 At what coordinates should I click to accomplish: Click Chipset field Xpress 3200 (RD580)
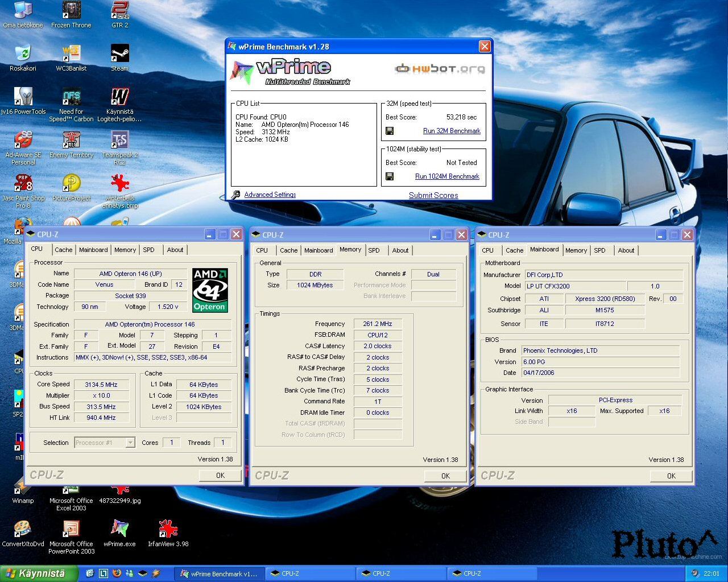[x=605, y=299]
